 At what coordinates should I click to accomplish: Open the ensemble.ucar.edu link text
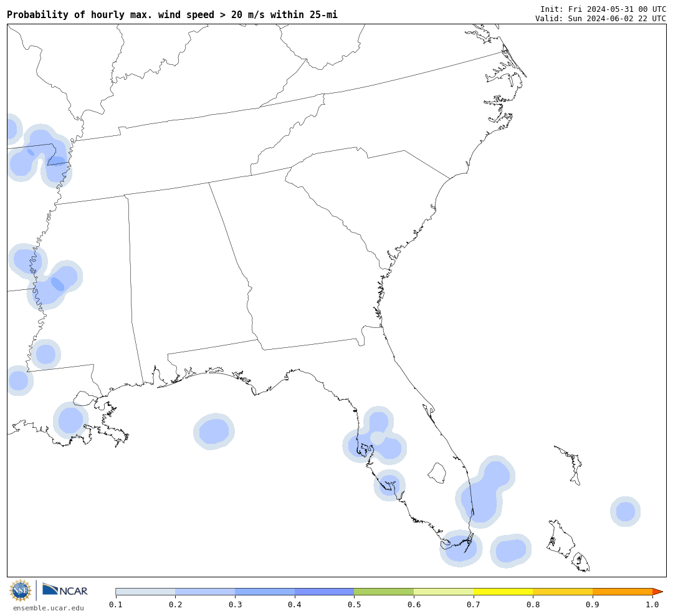[x=49, y=608]
